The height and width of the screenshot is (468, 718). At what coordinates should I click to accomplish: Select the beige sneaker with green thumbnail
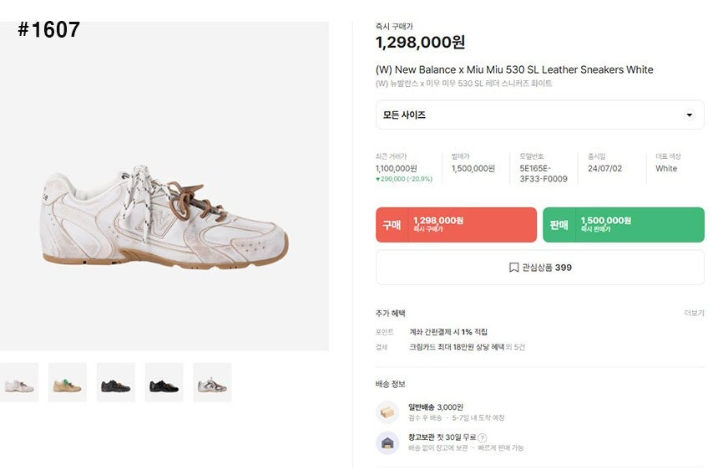(67, 382)
